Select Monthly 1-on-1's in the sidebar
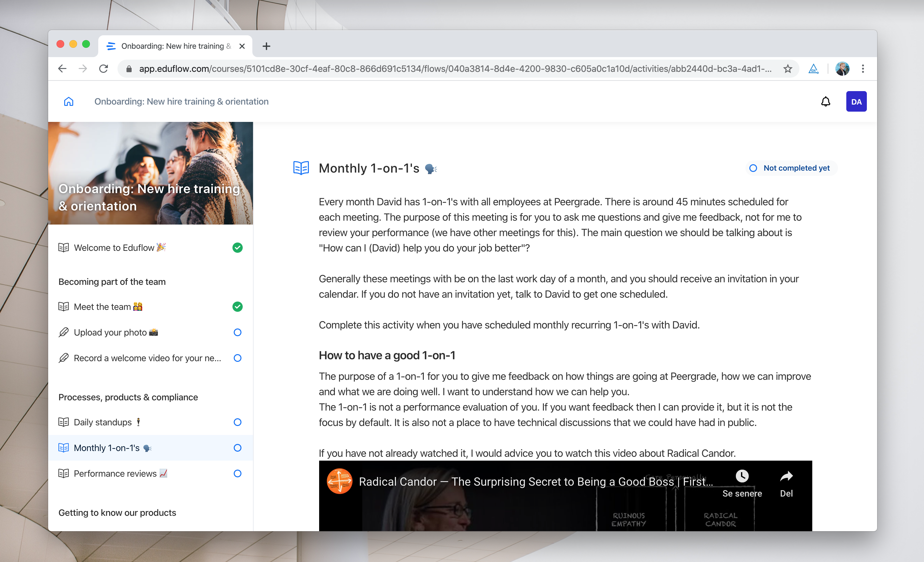The image size is (924, 562). coord(150,448)
